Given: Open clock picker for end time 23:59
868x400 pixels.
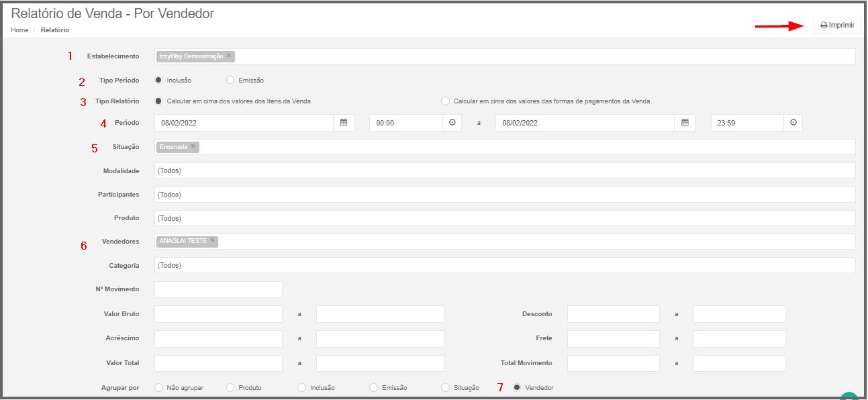Looking at the screenshot, I should point(793,123).
